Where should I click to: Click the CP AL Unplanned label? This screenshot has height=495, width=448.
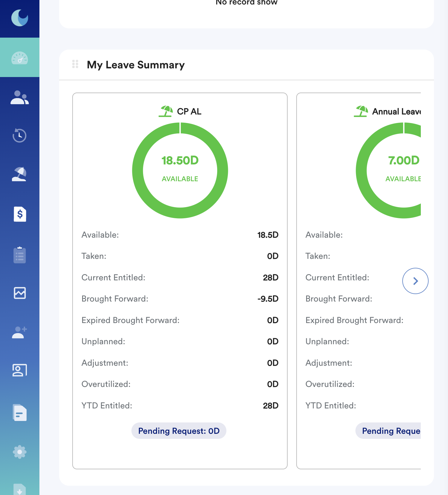pyautogui.click(x=103, y=342)
